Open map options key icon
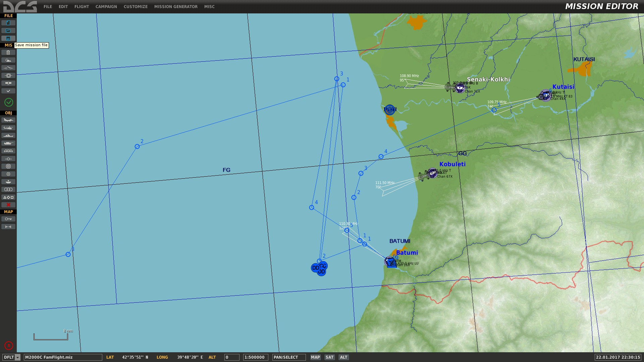644x362 pixels. pos(8,219)
